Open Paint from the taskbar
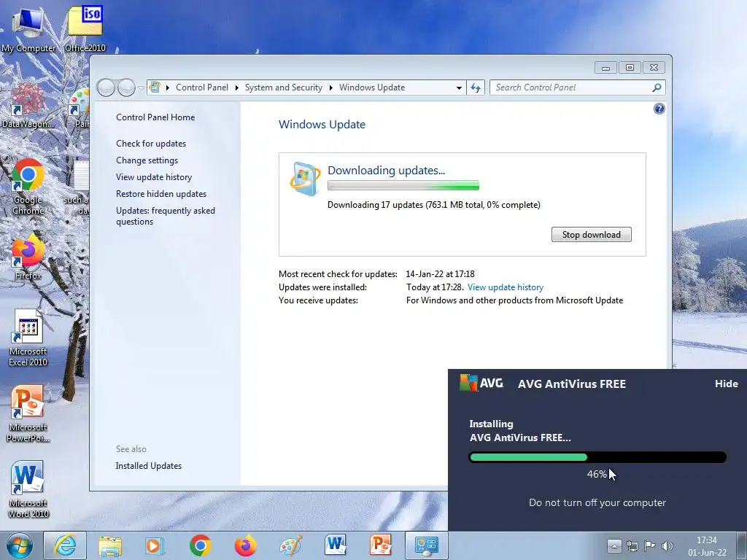Image resolution: width=747 pixels, height=560 pixels. [x=290, y=545]
